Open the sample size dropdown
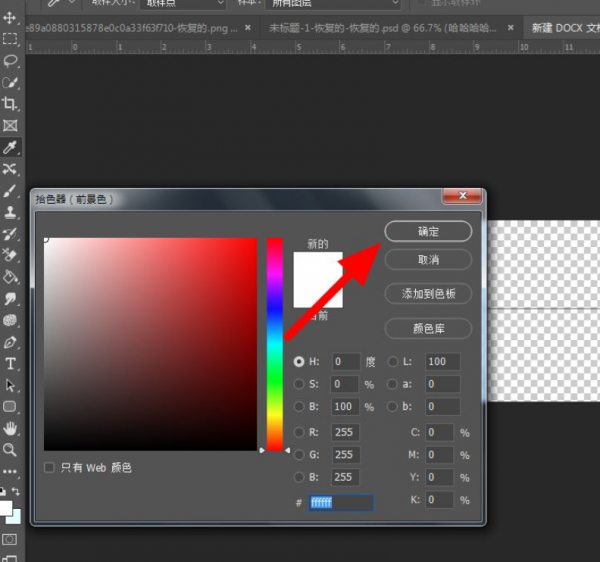Viewport: 600px width, 562px height. (183, 3)
